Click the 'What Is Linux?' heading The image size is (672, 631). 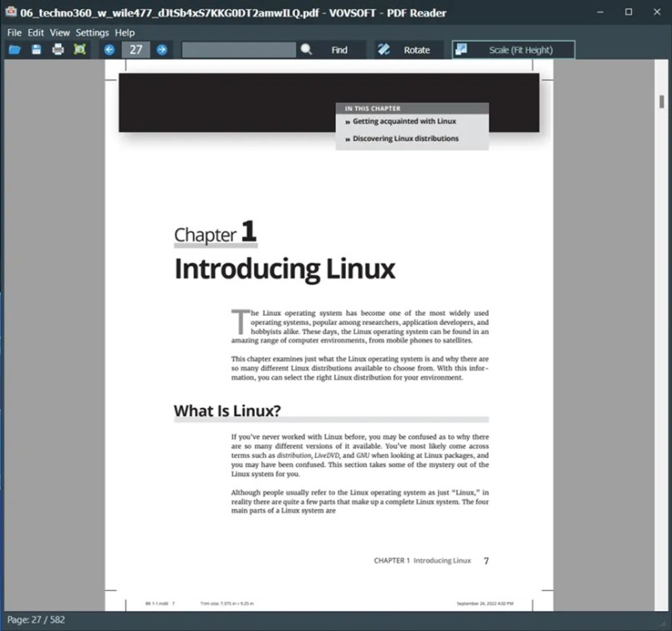tap(227, 410)
